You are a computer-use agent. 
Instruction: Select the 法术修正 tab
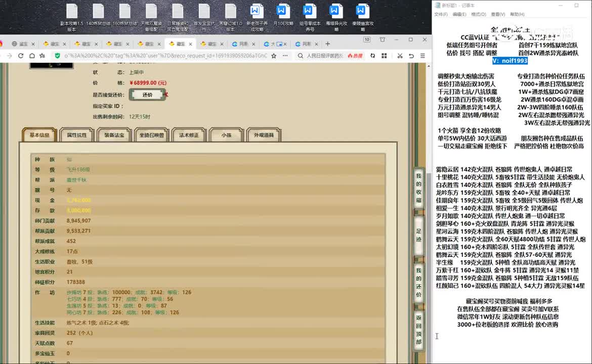point(189,135)
